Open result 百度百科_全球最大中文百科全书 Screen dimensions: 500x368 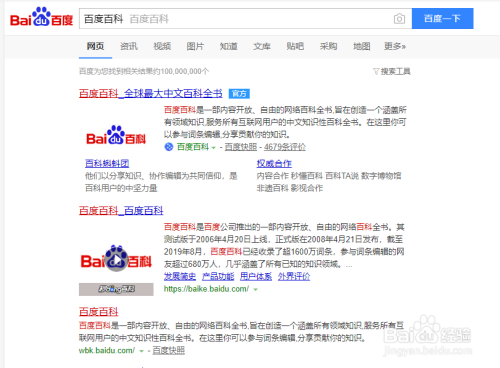151,93
